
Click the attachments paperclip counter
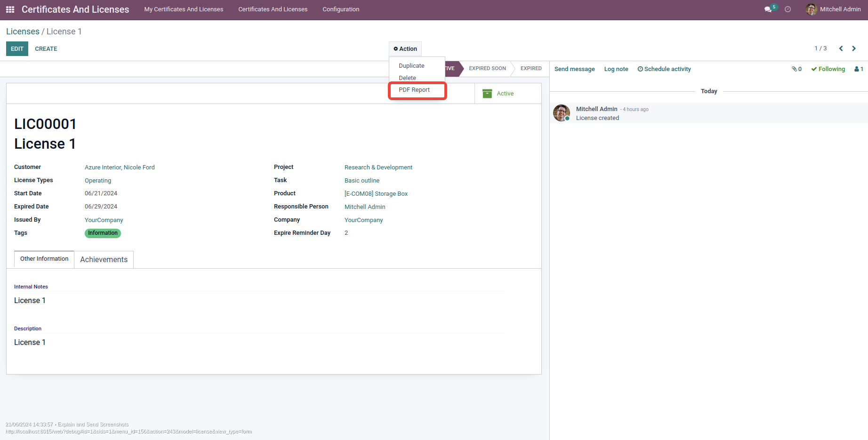click(x=797, y=69)
